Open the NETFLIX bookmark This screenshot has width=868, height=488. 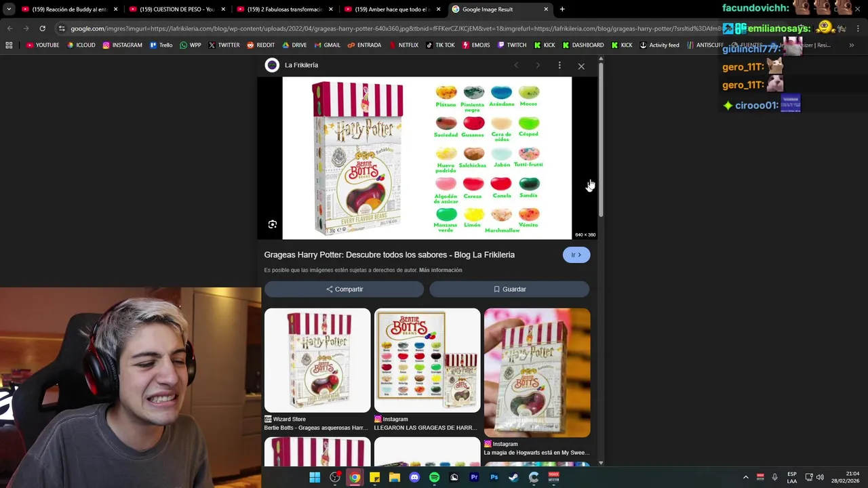pyautogui.click(x=403, y=45)
